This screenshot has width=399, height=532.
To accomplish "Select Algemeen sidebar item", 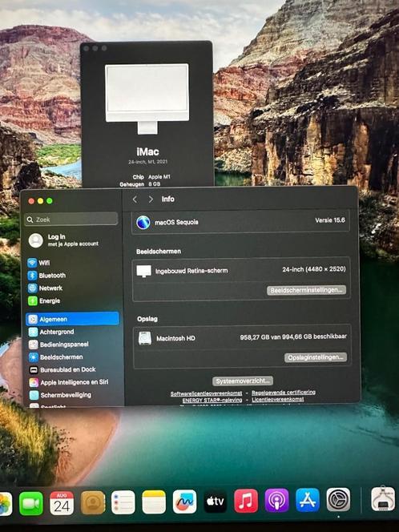I will (x=72, y=319).
